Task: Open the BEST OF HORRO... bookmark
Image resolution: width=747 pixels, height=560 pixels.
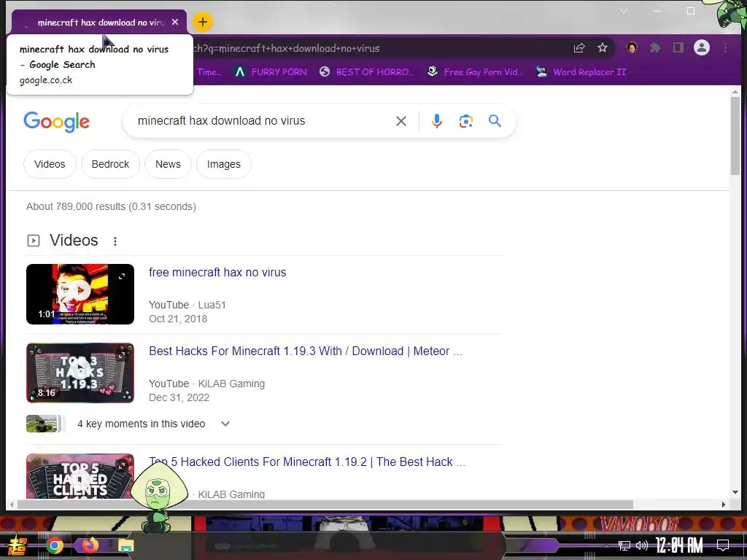Action: (x=367, y=72)
